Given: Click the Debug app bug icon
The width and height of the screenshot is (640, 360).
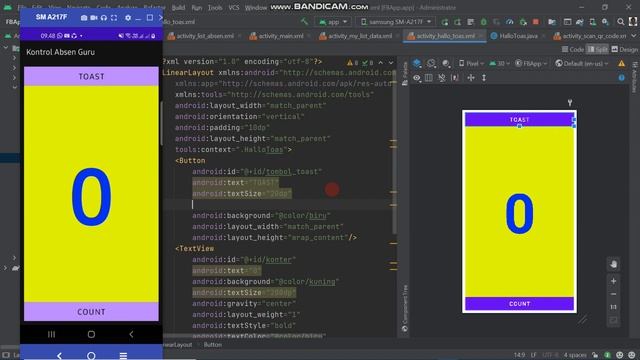Looking at the screenshot, I should click(484, 22).
